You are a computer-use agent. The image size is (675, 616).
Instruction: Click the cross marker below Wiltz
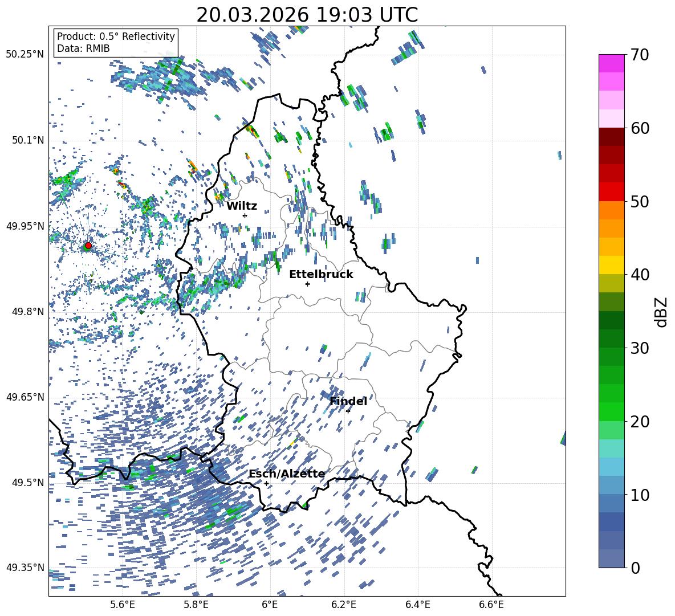tap(245, 215)
